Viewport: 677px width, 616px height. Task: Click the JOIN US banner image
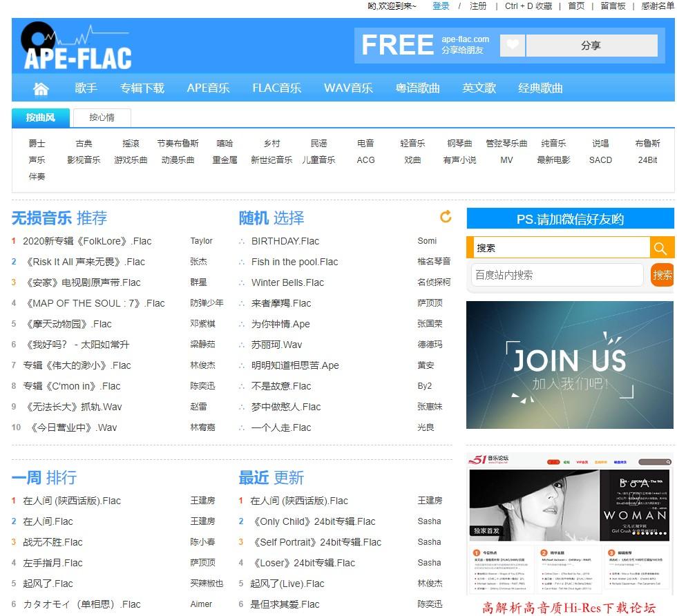click(569, 365)
